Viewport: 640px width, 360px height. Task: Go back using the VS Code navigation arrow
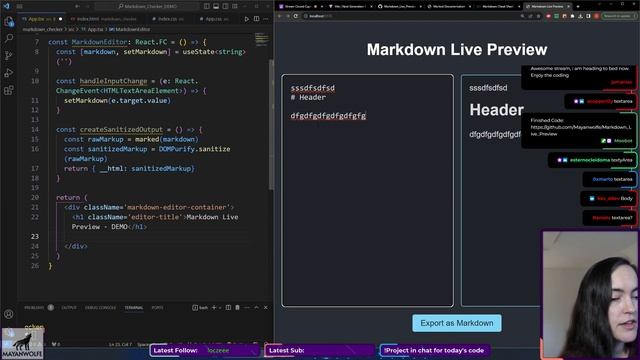click(77, 7)
